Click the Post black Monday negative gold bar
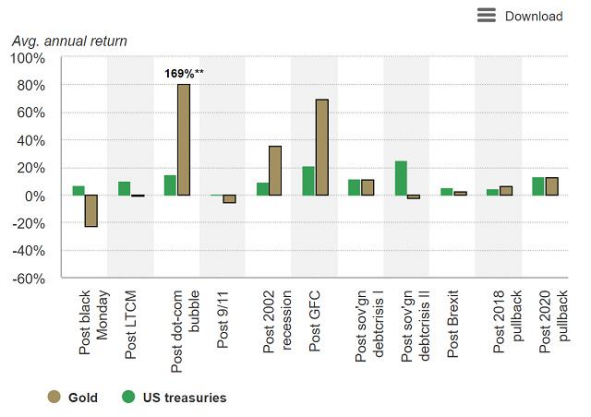The width and height of the screenshot is (591, 417). [x=91, y=211]
